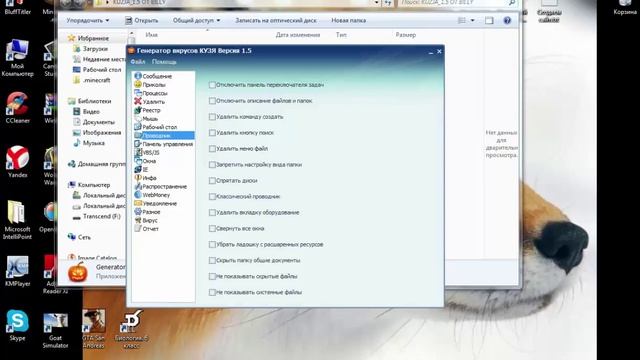This screenshot has width=640, height=360.
Task: Click the Новая папка button
Action: point(349,20)
